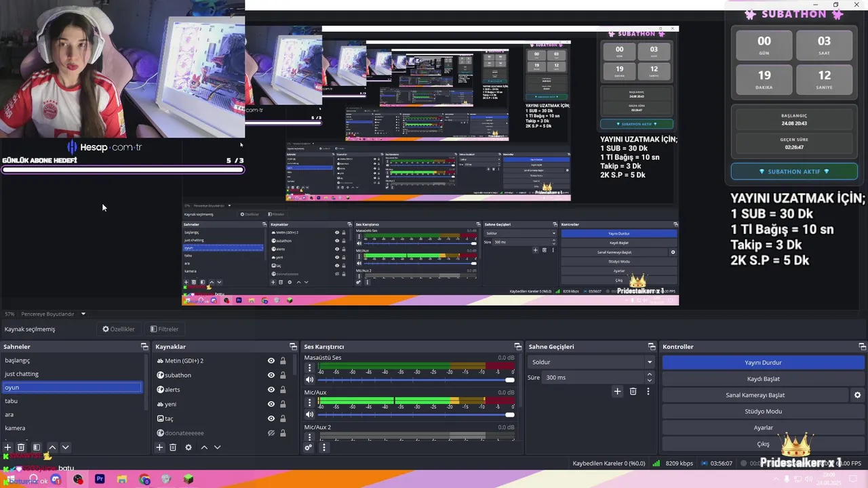The height and width of the screenshot is (488, 868).
Task: Mute the Mic/Aux channel speaker icon
Action: [x=309, y=415]
